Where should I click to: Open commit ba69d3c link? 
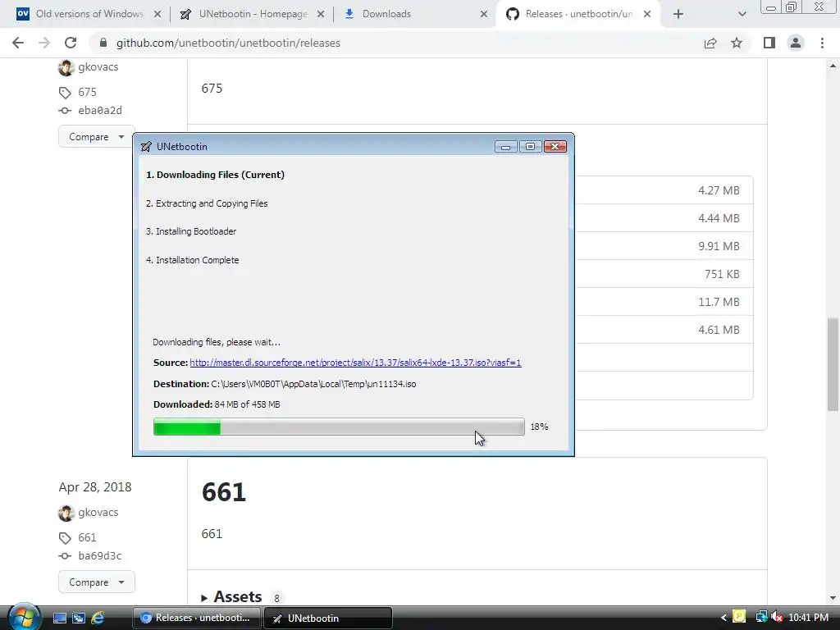(x=100, y=555)
